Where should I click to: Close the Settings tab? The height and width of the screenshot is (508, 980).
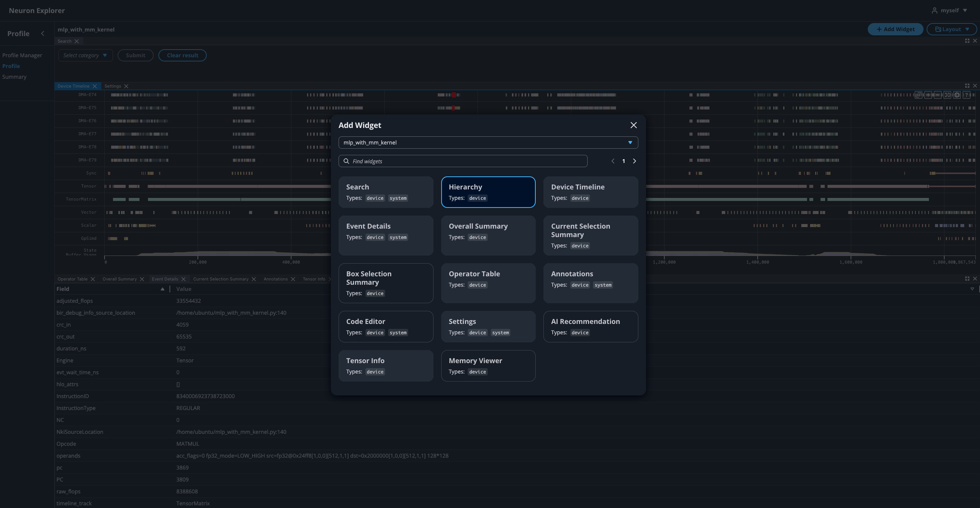(x=126, y=86)
